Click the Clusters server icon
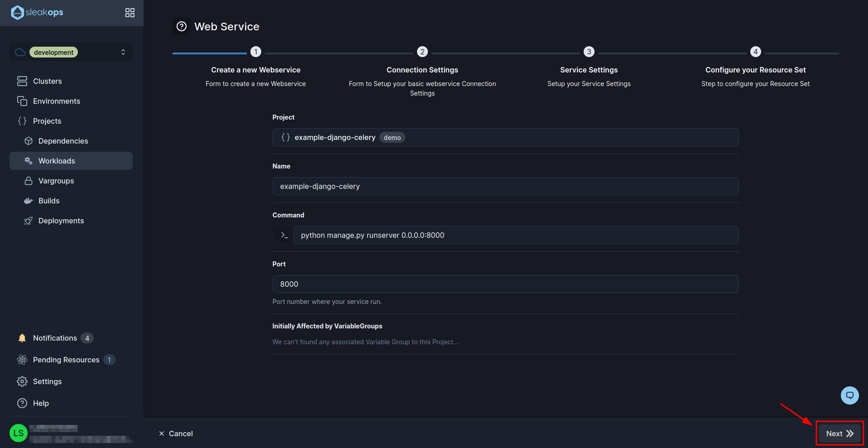868x448 pixels. (x=22, y=81)
